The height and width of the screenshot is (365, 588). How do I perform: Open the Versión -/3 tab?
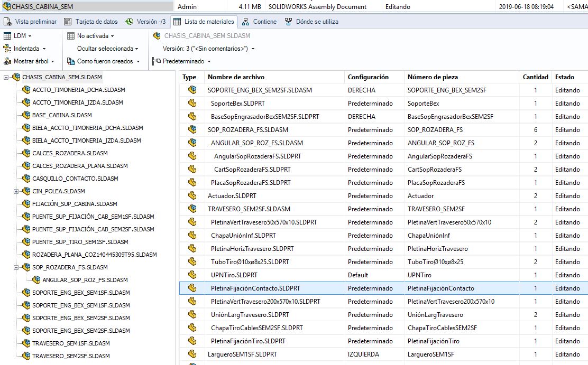tap(145, 22)
